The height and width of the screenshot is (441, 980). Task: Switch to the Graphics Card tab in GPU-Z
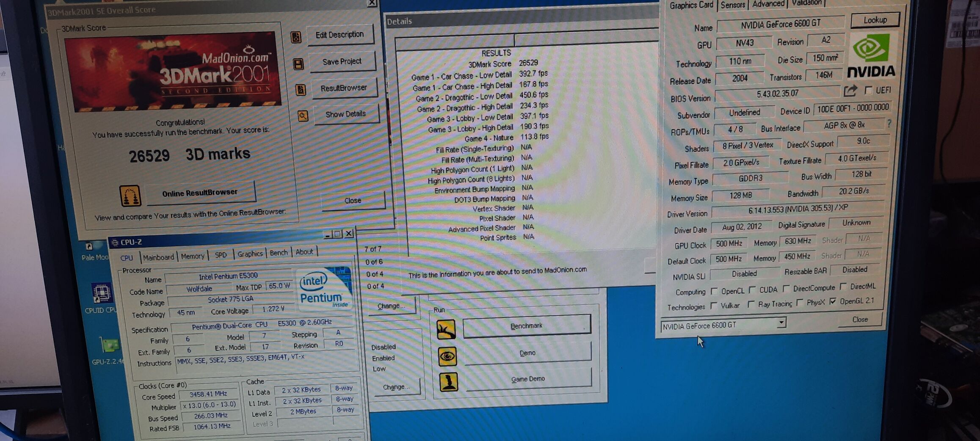(x=691, y=5)
